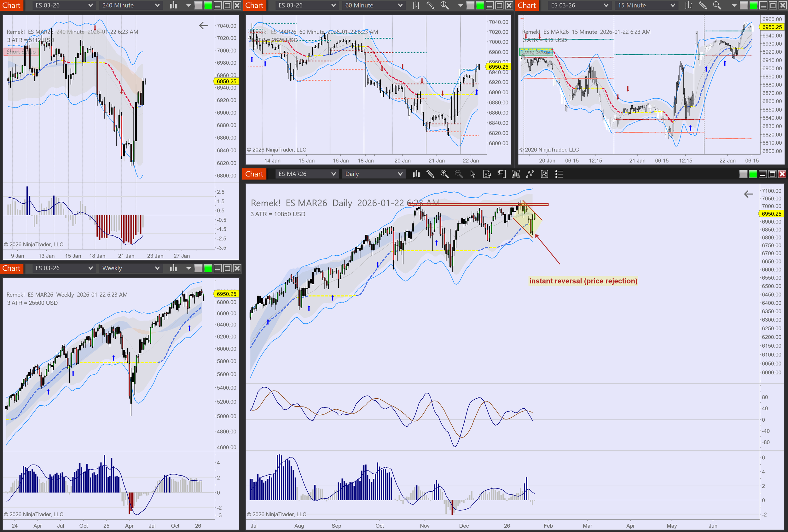Viewport: 788px width, 532px height.
Task: Click the Chart tab of 60 Minute window
Action: click(254, 5)
